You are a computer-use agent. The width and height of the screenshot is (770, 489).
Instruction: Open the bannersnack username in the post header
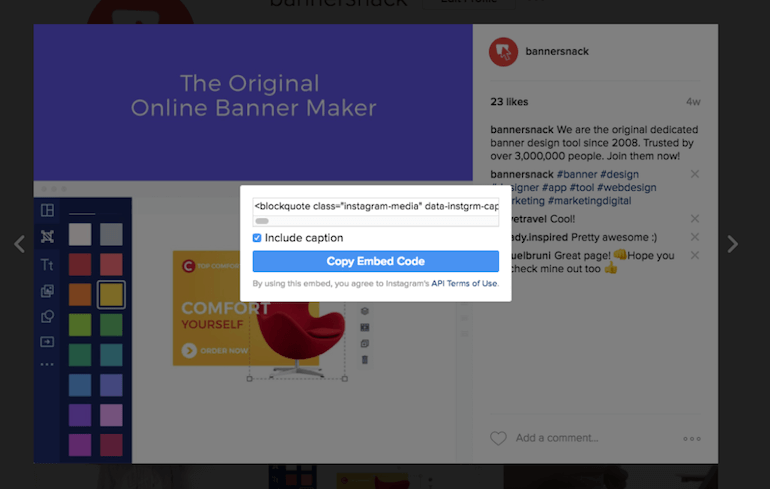pos(557,52)
